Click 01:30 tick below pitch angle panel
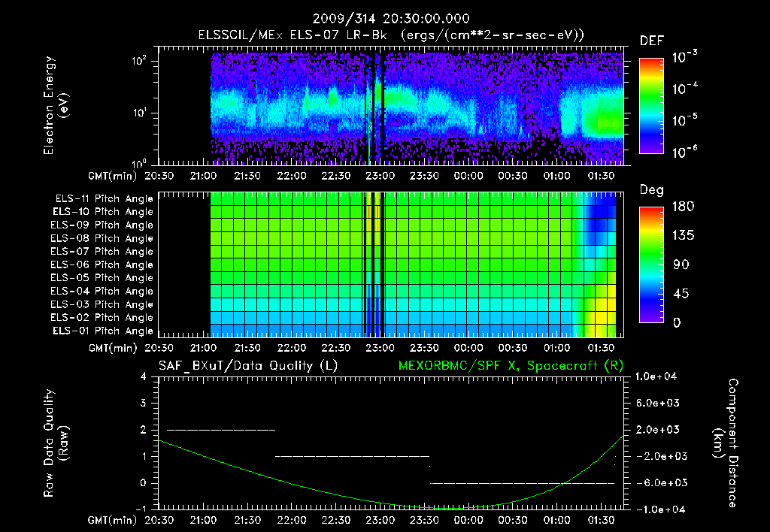Image resolution: width=770 pixels, height=532 pixels. click(601, 348)
